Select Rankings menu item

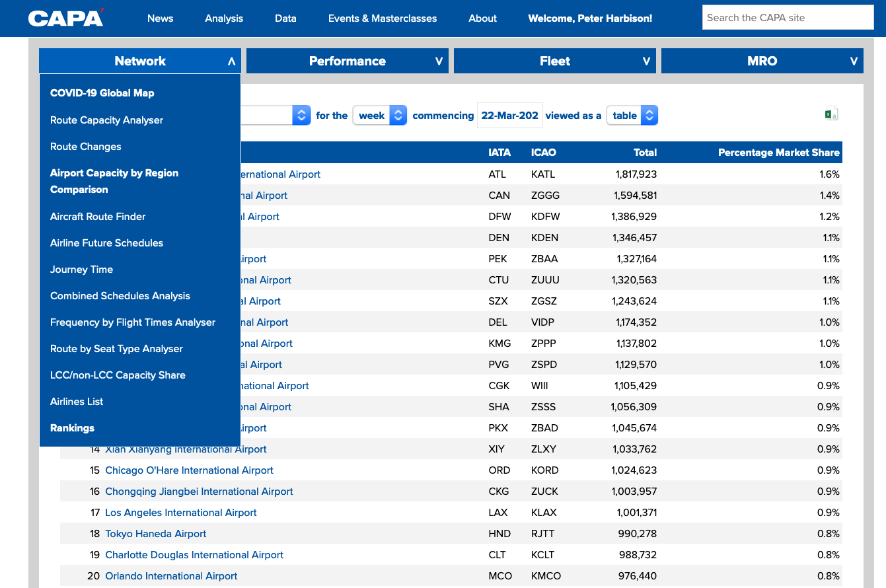[72, 427]
